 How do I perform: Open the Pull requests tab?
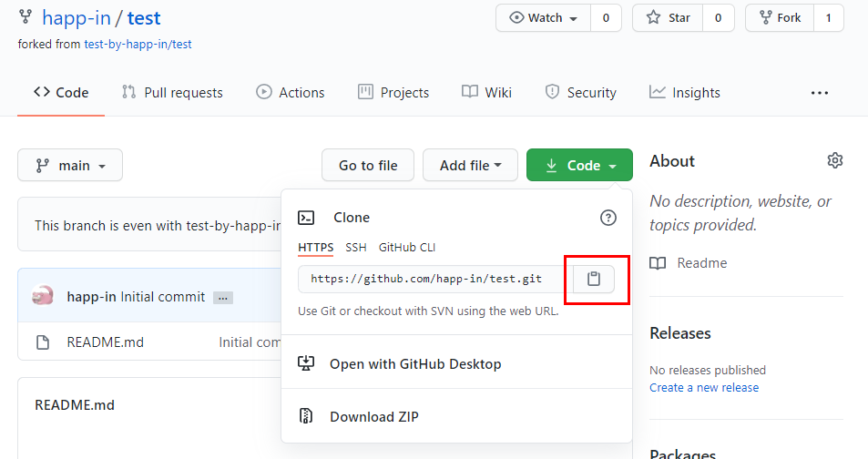pos(172,93)
